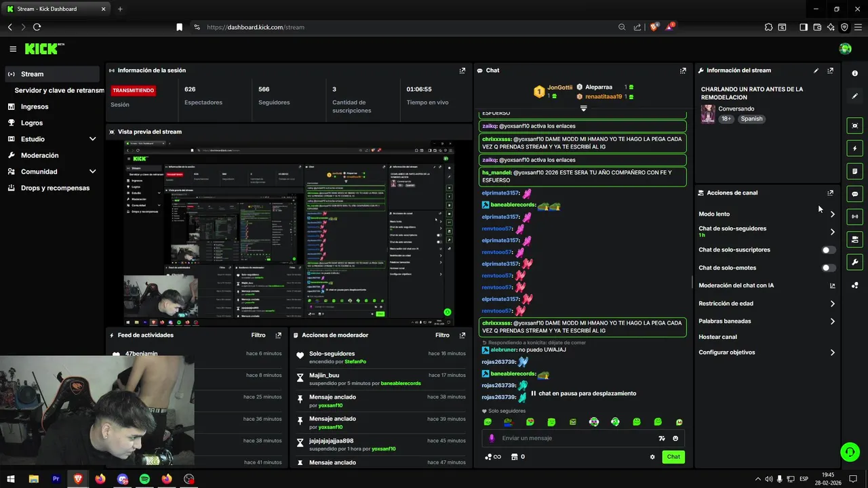
Task: Click the Conversando category thumbnail
Action: click(708, 114)
